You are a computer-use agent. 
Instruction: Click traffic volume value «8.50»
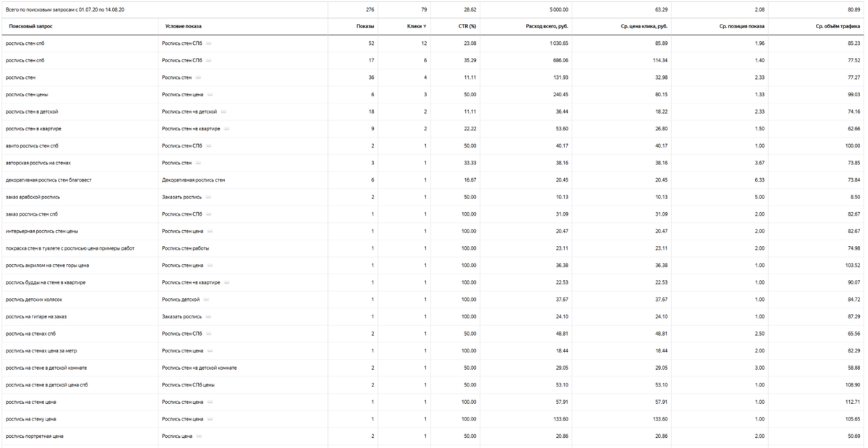click(854, 197)
